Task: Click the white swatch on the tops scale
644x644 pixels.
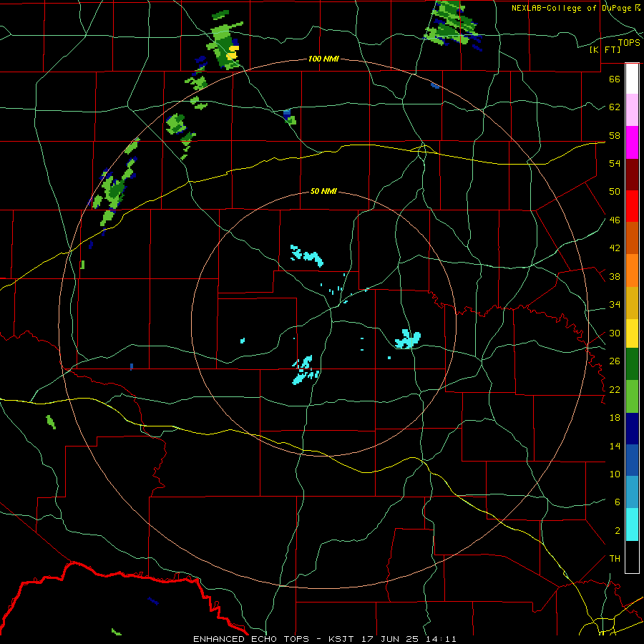Action: (632, 79)
